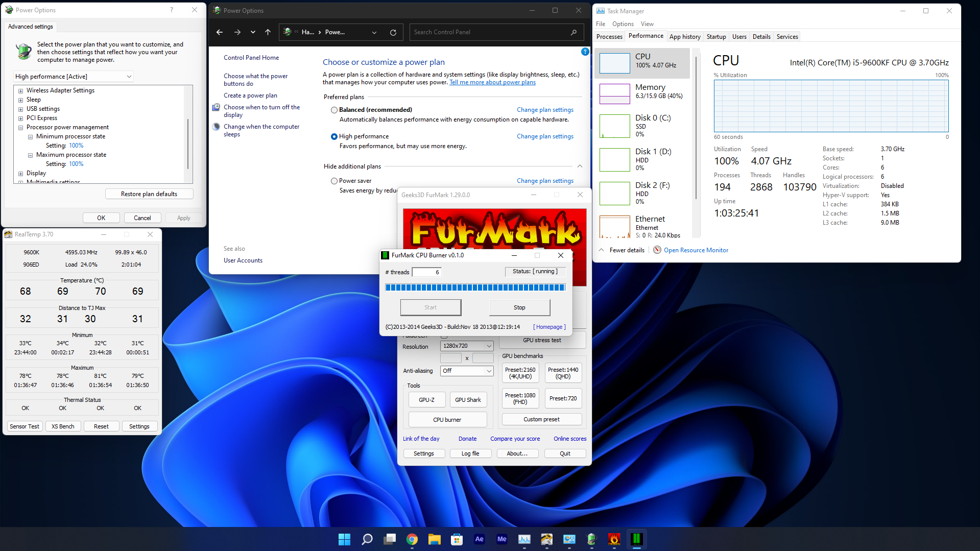Switch to the Processes tab in Task Manager
This screenshot has width=980, height=551.
(609, 37)
